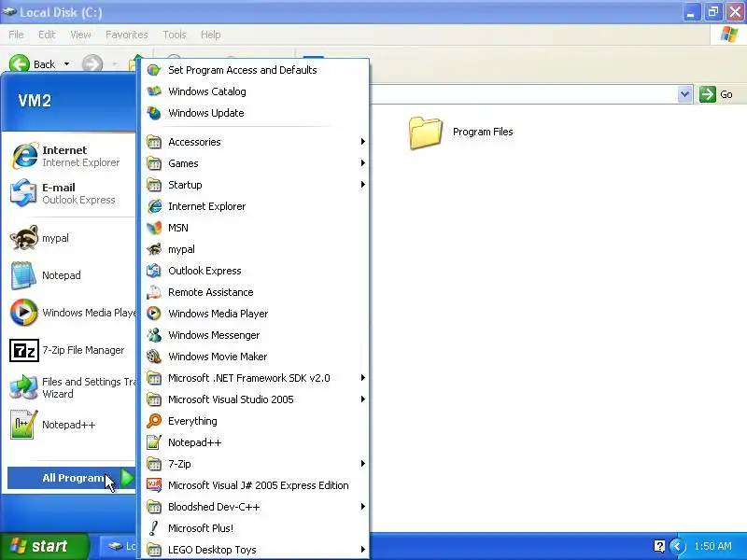This screenshot has width=747, height=560.
Task: Click the disabled Forward navigation button
Action: point(92,63)
